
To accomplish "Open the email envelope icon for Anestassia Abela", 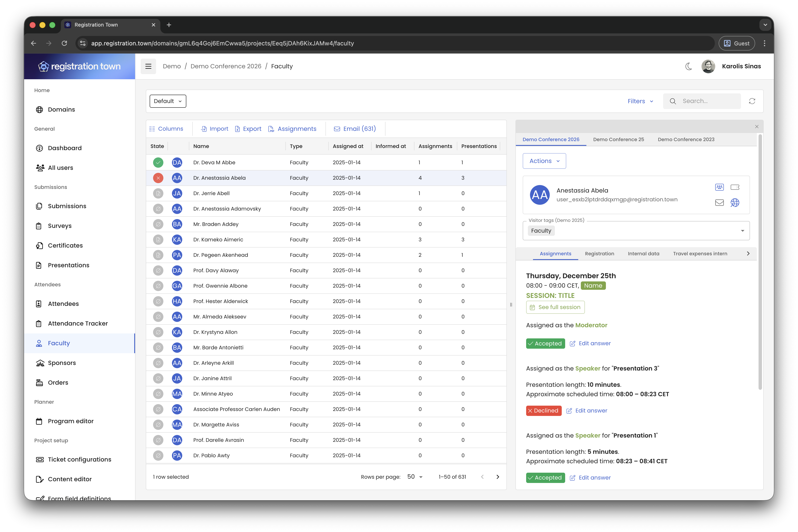I will (x=719, y=203).
